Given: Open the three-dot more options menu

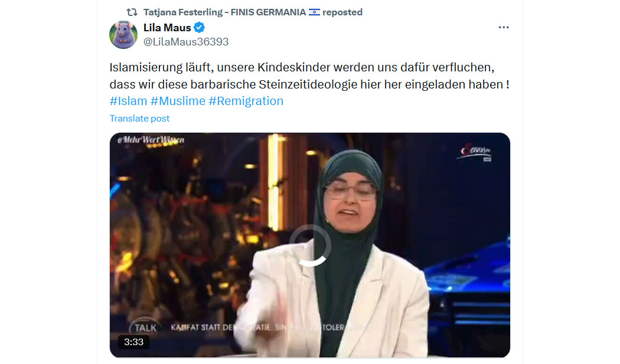Looking at the screenshot, I should (x=503, y=27).
